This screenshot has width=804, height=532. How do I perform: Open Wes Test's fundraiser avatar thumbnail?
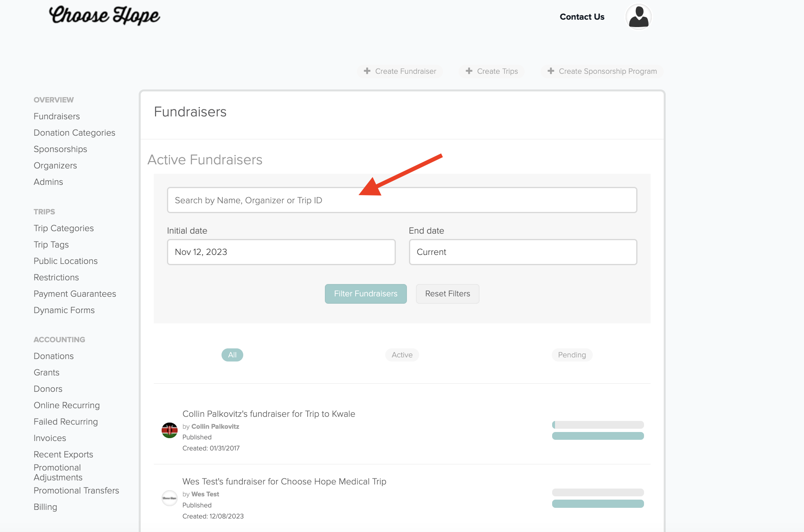click(x=169, y=498)
